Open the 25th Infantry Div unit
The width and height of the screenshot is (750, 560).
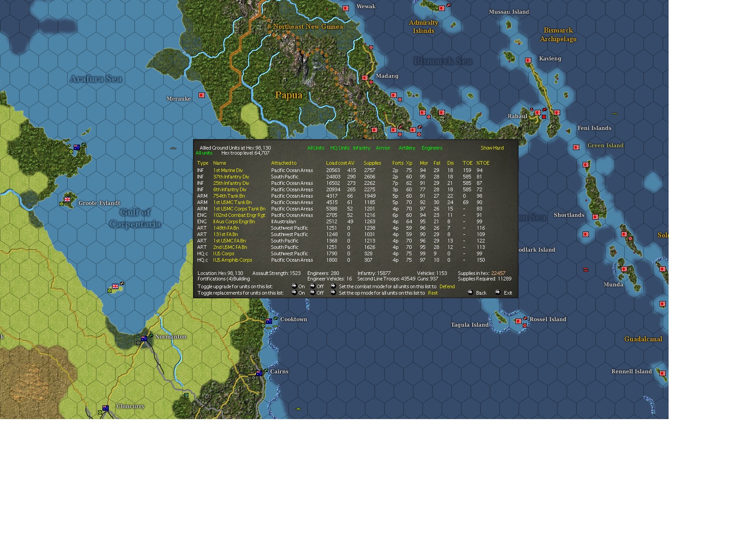(x=231, y=183)
